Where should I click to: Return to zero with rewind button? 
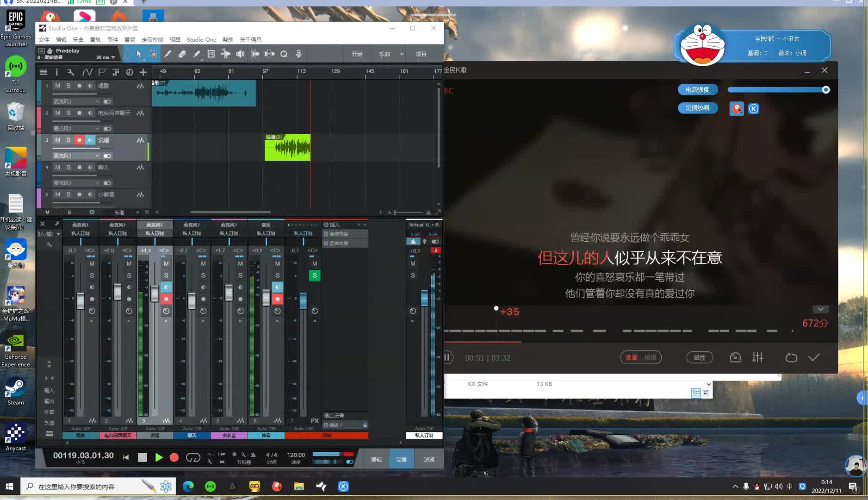126,457
